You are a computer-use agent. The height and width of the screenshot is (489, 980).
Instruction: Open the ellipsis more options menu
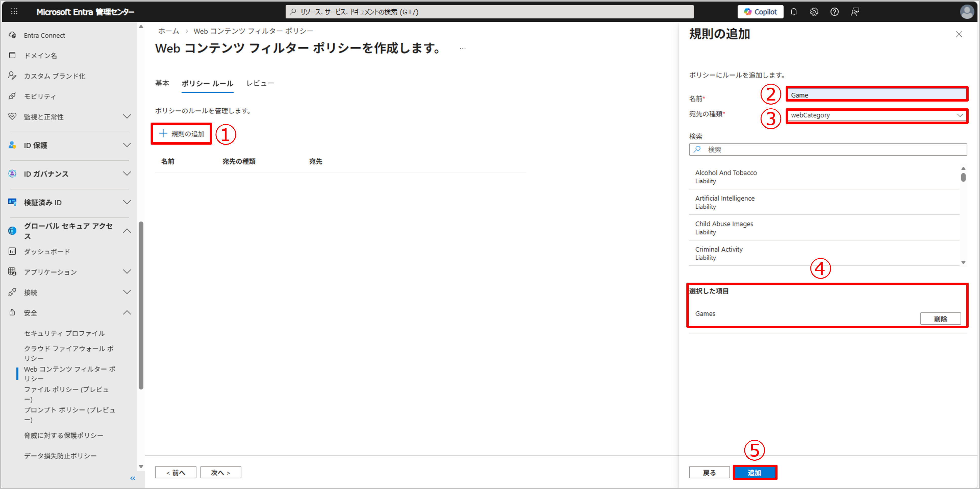[463, 48]
